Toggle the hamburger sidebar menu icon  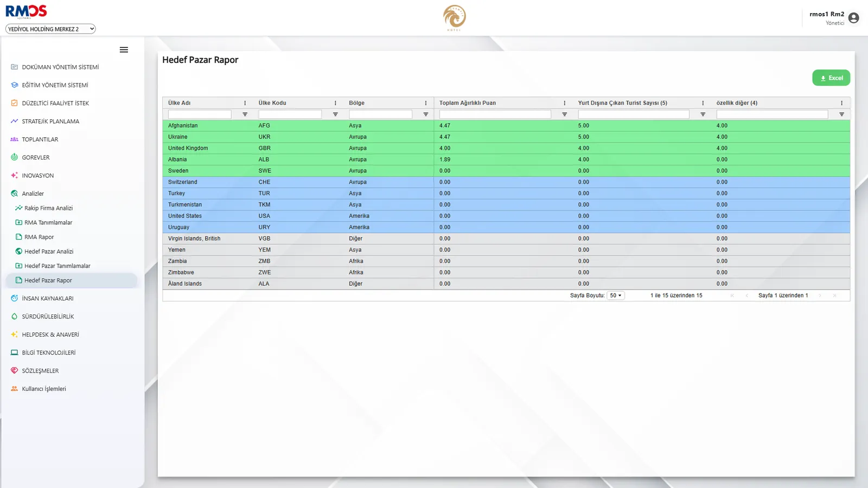tap(124, 50)
